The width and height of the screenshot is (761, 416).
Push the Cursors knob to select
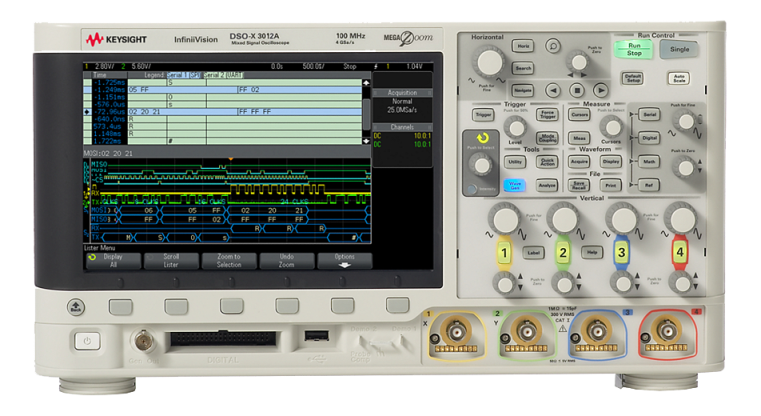(x=611, y=127)
